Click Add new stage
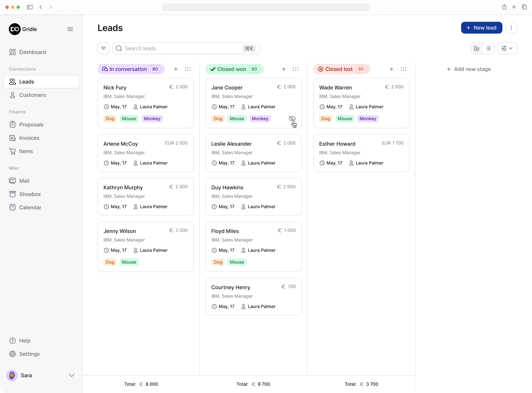The image size is (532, 393). coord(469,69)
